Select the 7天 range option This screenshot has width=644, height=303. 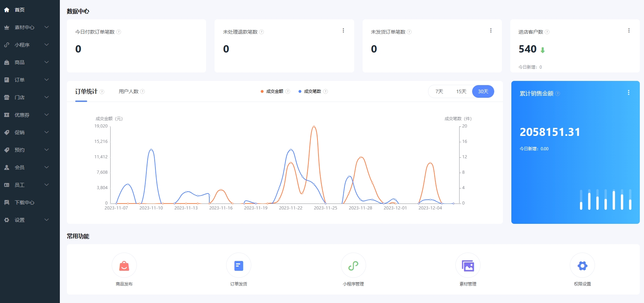(x=439, y=91)
